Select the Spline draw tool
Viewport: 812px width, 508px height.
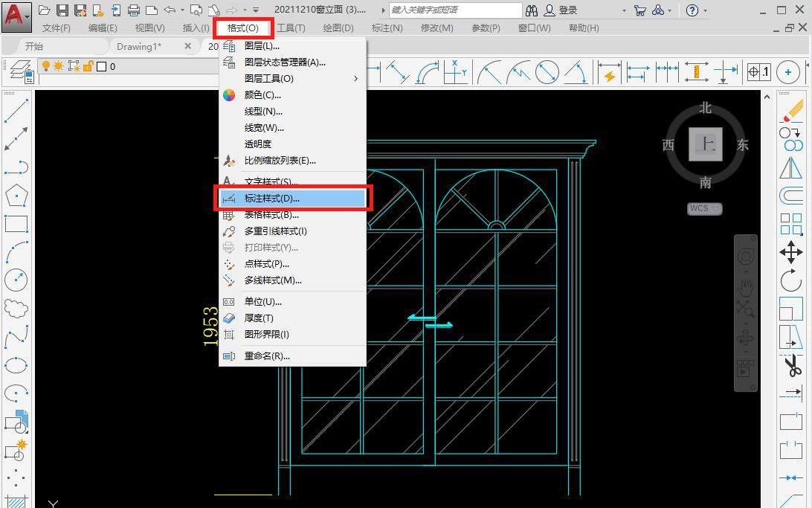tap(16, 337)
